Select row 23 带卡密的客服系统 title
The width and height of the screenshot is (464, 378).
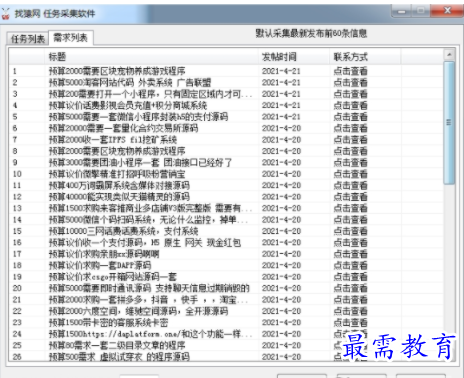pos(108,322)
